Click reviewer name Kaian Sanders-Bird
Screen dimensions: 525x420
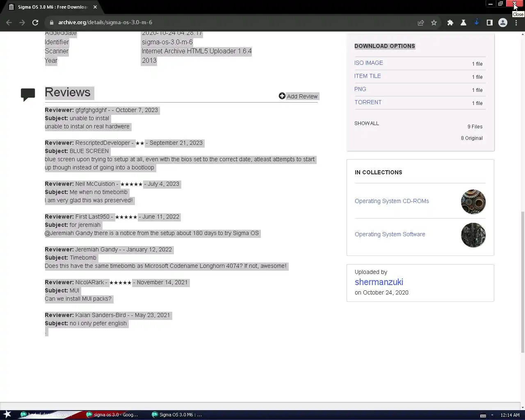[x=100, y=315]
